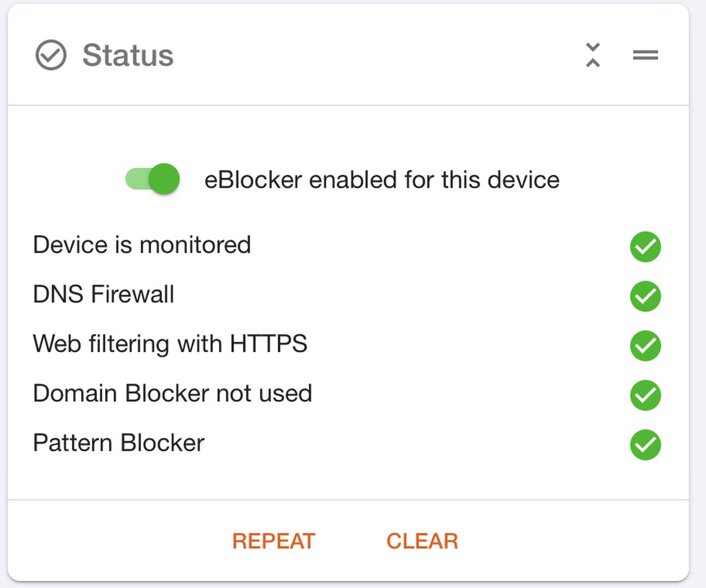Click the light green track of the switch
Image resolution: width=706 pixels, height=588 pixels.
pyautogui.click(x=136, y=179)
